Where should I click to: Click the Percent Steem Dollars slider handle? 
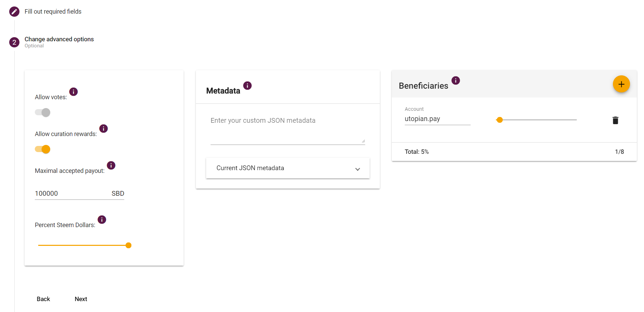tap(128, 246)
